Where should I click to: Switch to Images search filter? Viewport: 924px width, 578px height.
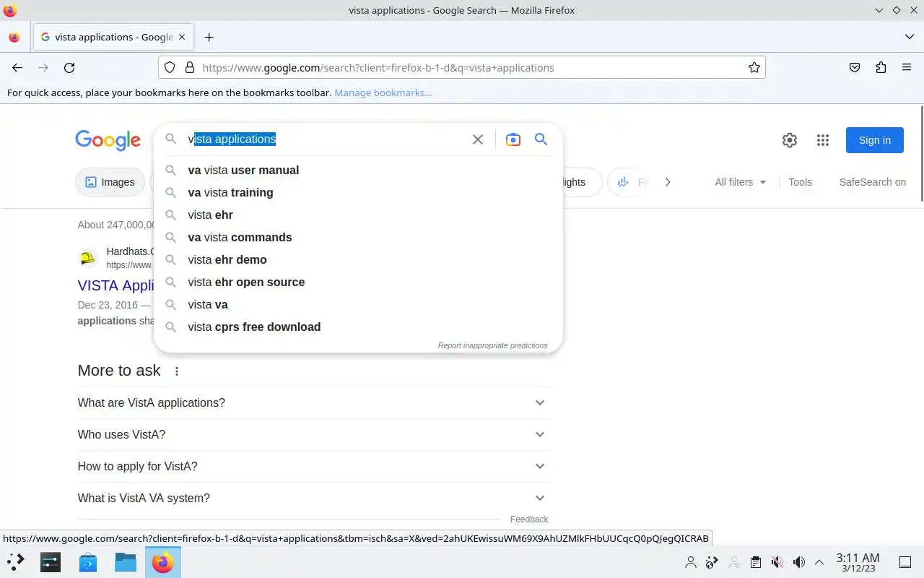pos(110,182)
